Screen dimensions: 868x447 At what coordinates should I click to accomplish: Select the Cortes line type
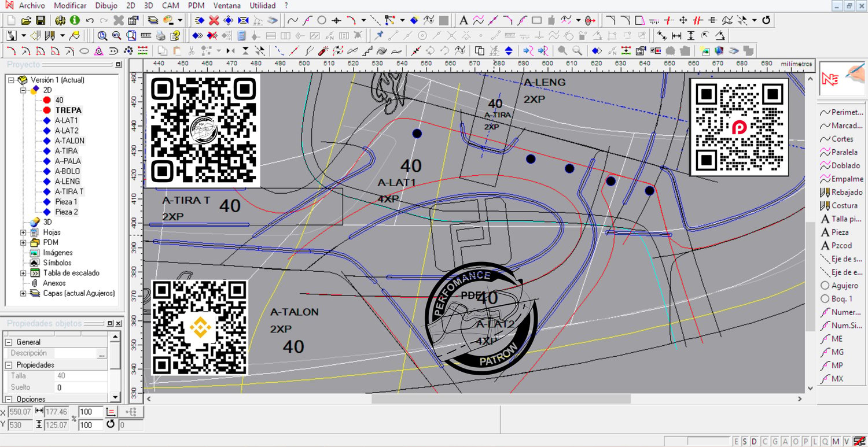[x=837, y=139]
